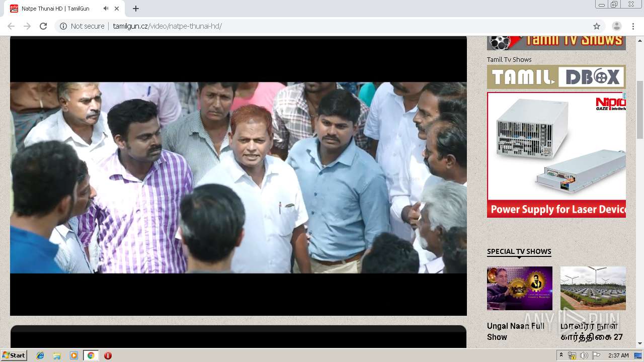
Task: Go forward to next page
Action: [27, 26]
